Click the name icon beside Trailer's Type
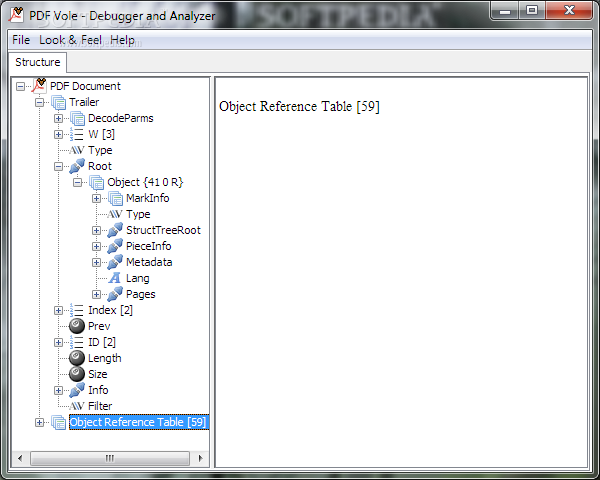Image resolution: width=600 pixels, height=480 pixels. tap(77, 150)
